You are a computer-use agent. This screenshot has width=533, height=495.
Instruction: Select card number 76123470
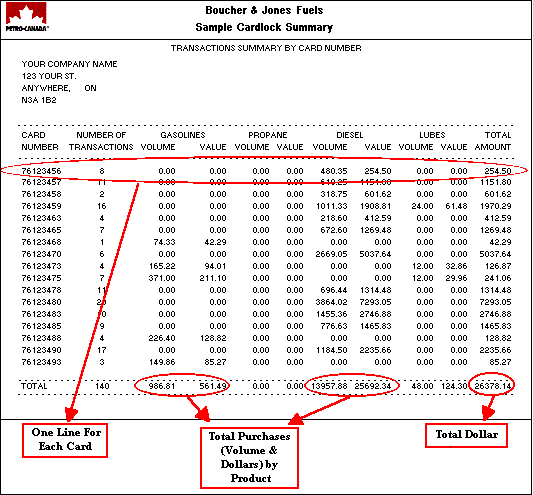click(41, 254)
